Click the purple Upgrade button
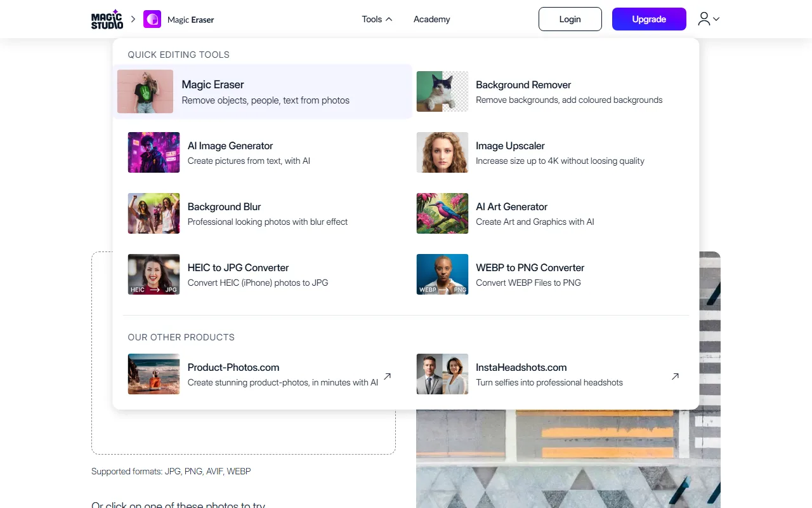Viewport: 812px width, 508px height. [649, 19]
